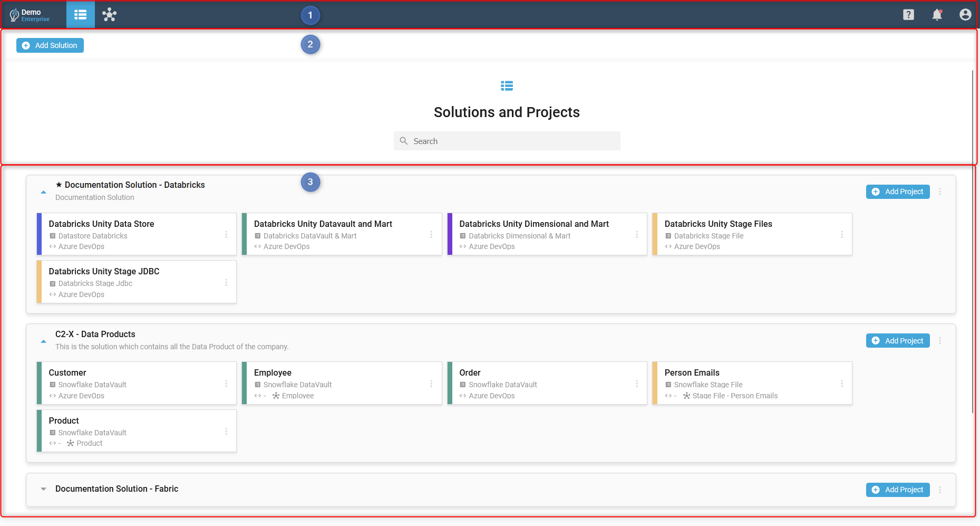Open kebab menu on Order project card
The image size is (980, 526).
click(637, 384)
